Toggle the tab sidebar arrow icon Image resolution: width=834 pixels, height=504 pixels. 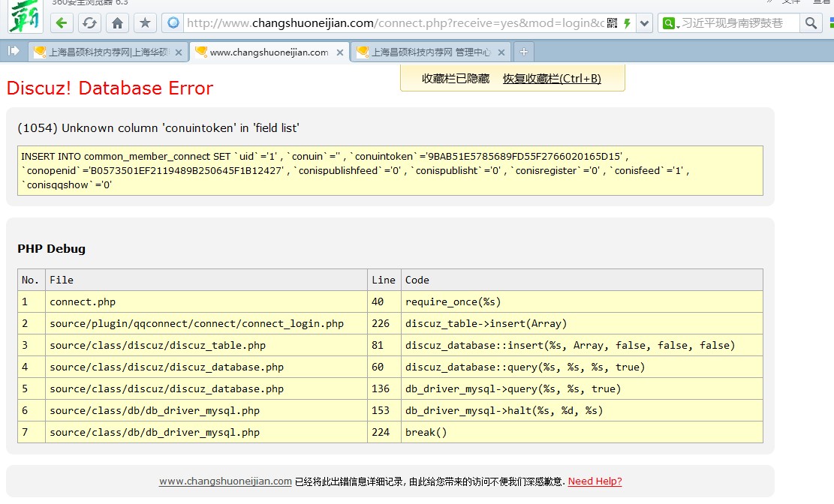click(14, 51)
